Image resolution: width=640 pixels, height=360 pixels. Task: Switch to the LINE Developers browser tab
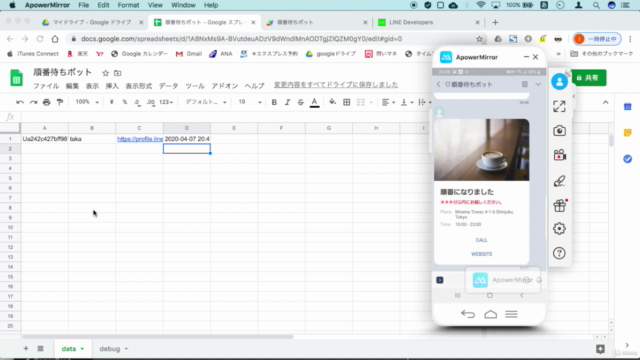click(x=428, y=22)
